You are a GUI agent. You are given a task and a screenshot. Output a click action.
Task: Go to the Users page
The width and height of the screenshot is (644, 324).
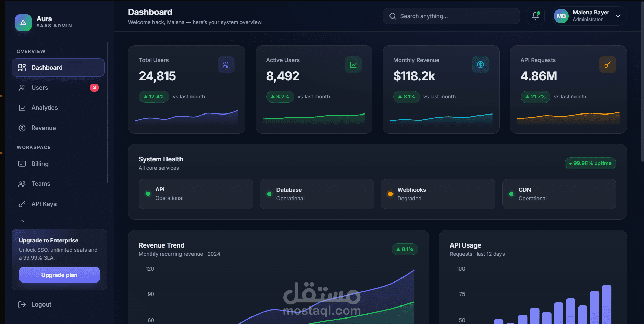[x=58, y=88]
